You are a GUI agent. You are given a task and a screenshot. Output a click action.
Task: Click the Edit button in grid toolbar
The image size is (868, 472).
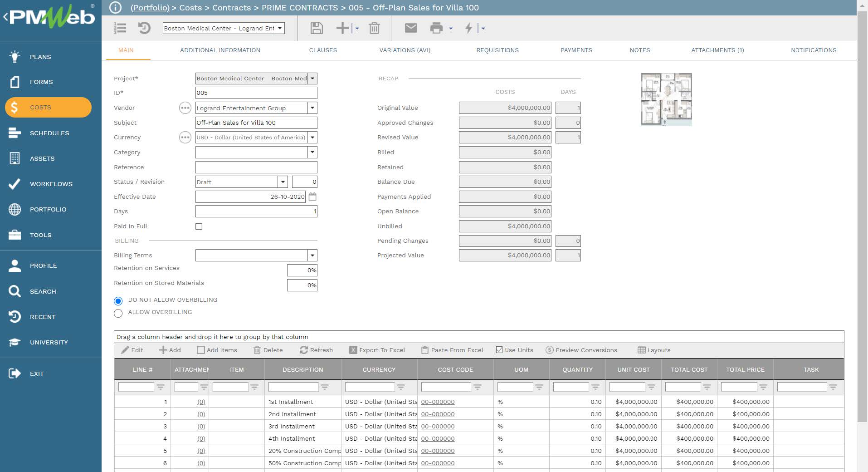132,350
